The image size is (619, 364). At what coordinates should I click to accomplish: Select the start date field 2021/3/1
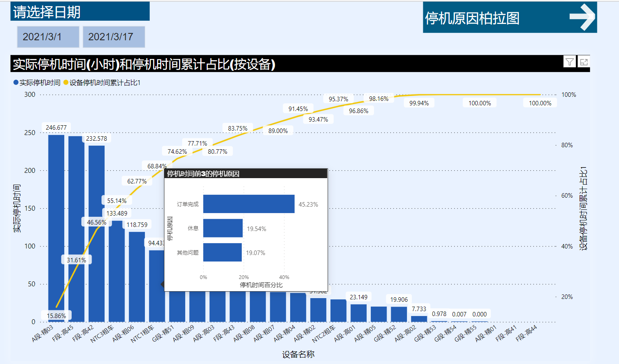click(48, 37)
